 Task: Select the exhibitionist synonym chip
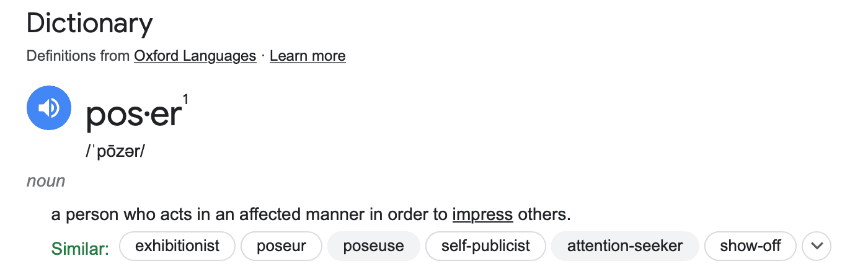tap(177, 246)
